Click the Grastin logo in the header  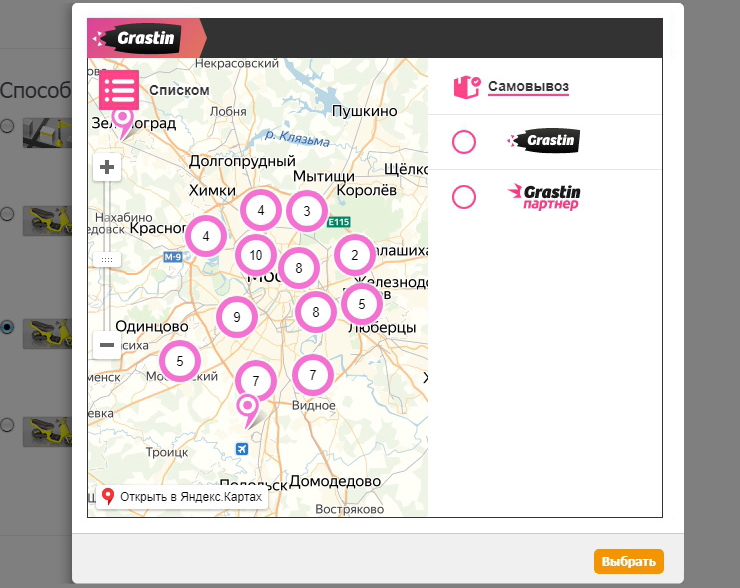(146, 39)
